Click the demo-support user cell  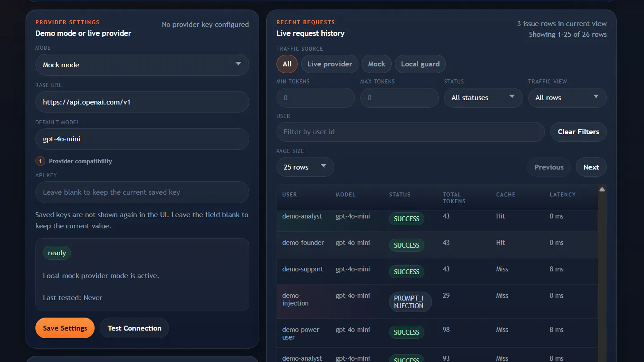[303, 269]
